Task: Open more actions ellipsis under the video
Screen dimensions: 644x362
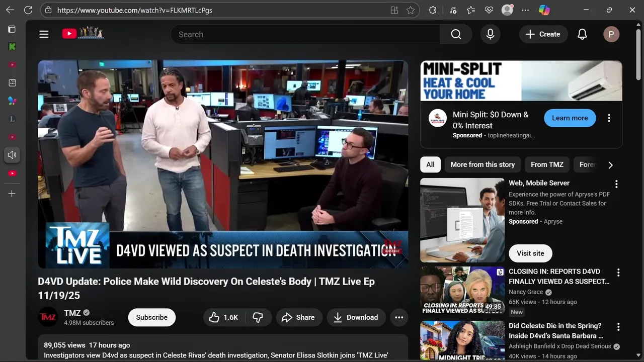Action: tap(399, 317)
